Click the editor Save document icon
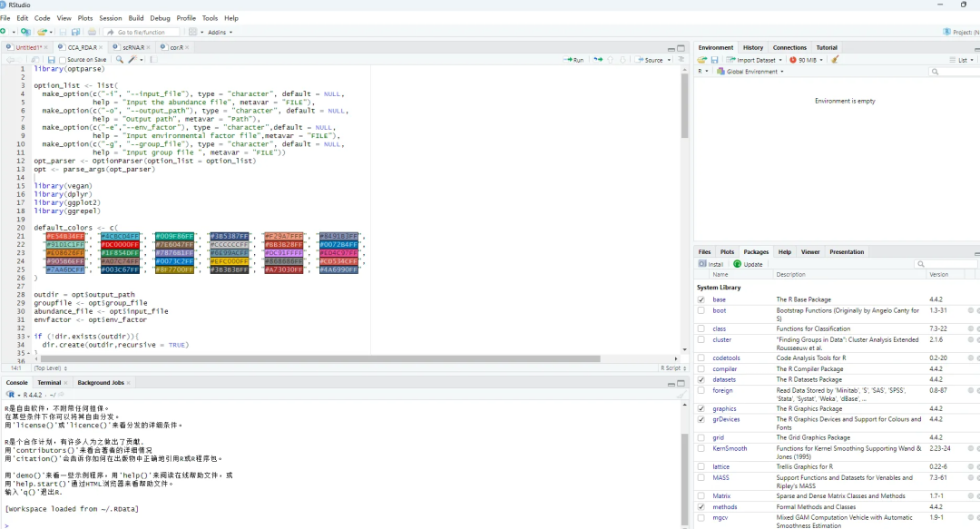 51,59
